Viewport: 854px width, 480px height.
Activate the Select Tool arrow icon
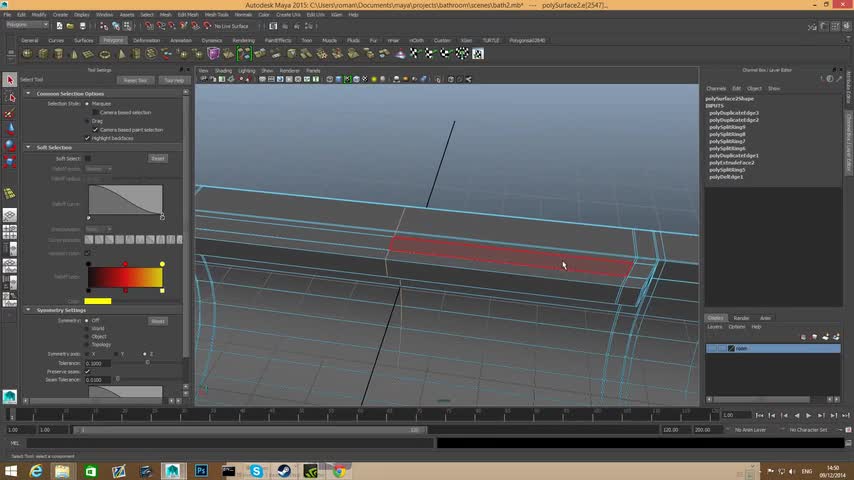pos(10,80)
